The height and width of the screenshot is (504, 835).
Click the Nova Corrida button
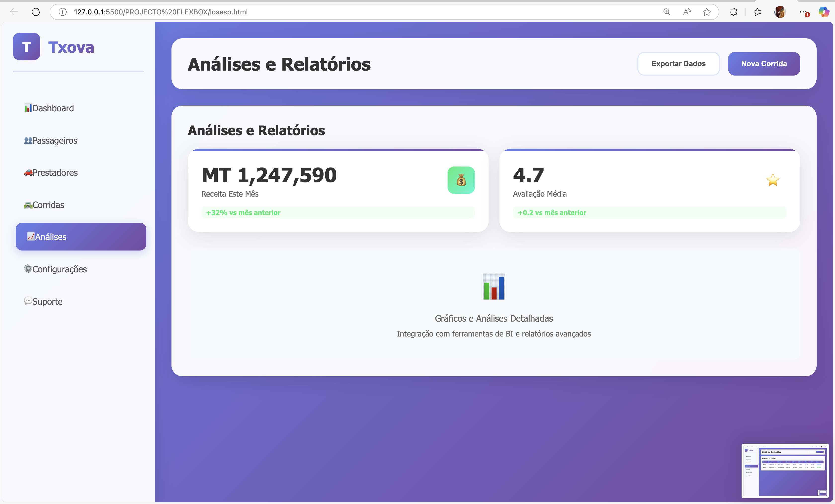764,64
